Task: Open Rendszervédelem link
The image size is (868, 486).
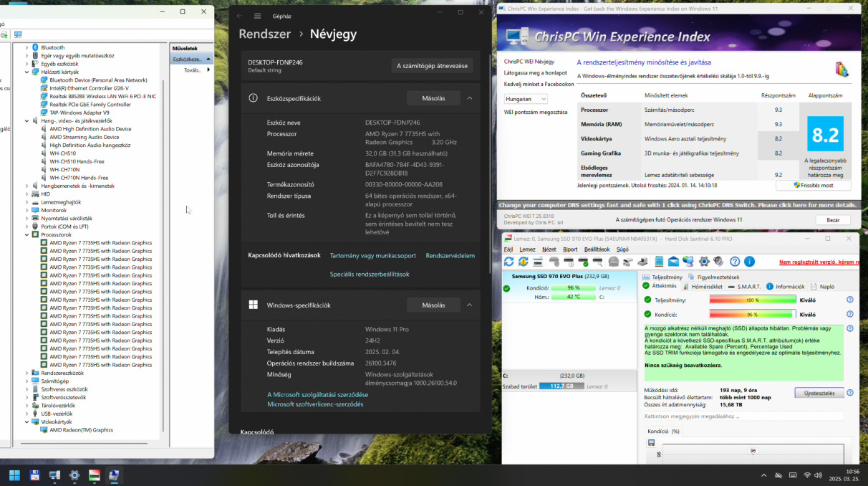Action: point(450,255)
